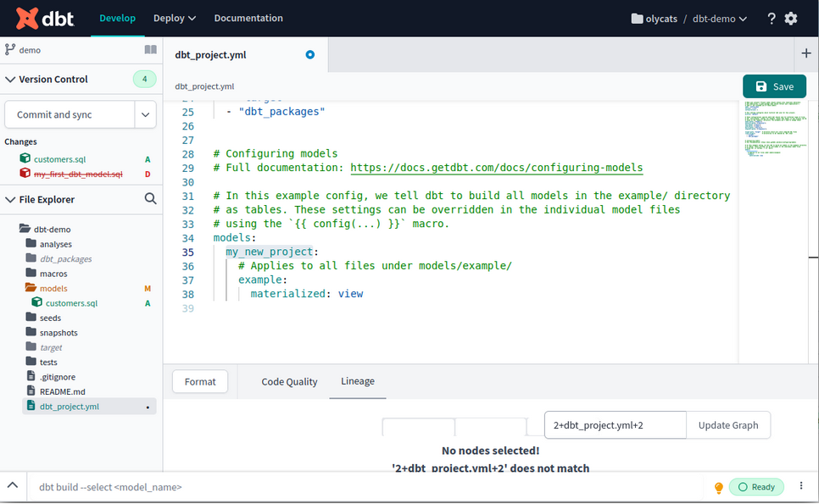819x504 pixels.
Task: Open the dbt-demo project switcher dropdown
Action: point(719,19)
